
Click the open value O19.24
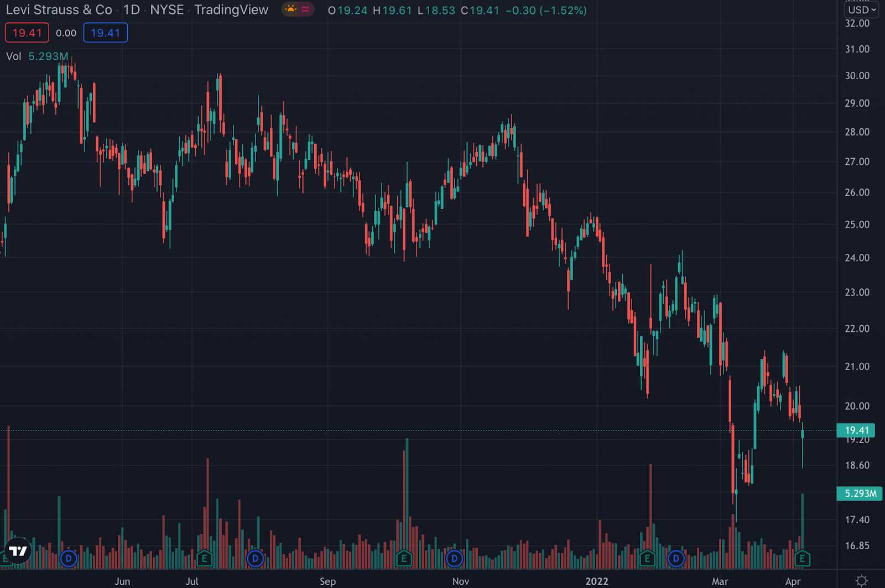pyautogui.click(x=348, y=11)
